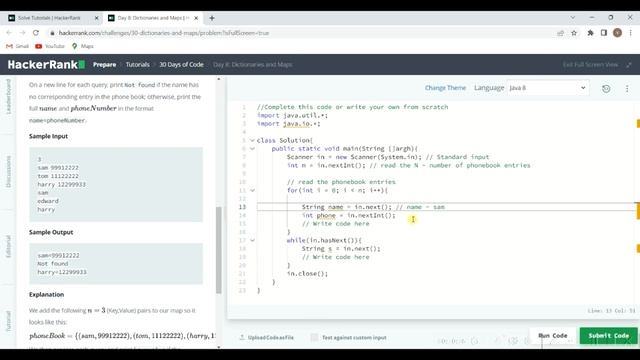Click 'tom 11122222' in sample input

click(58, 176)
